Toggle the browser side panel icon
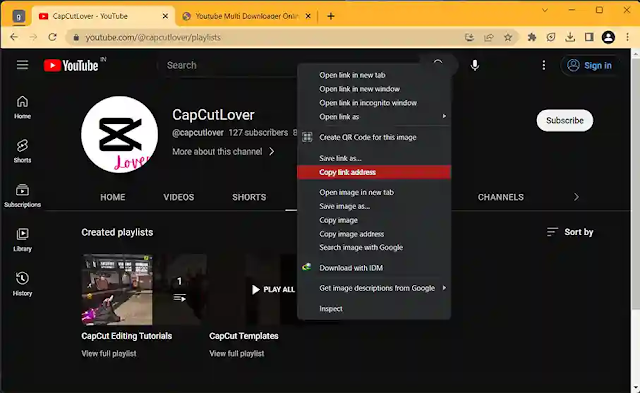 589,38
